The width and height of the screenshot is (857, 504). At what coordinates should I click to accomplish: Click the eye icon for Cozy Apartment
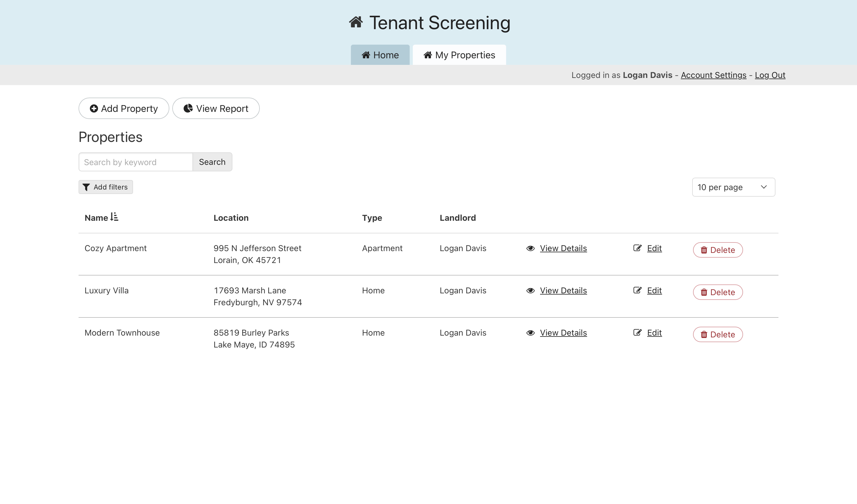point(530,249)
